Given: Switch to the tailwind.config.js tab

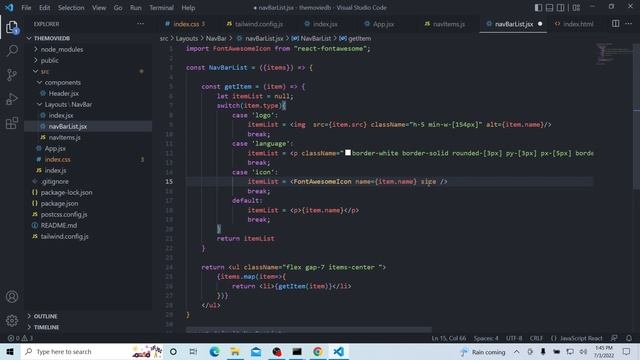Looking at the screenshot, I should [x=259, y=24].
